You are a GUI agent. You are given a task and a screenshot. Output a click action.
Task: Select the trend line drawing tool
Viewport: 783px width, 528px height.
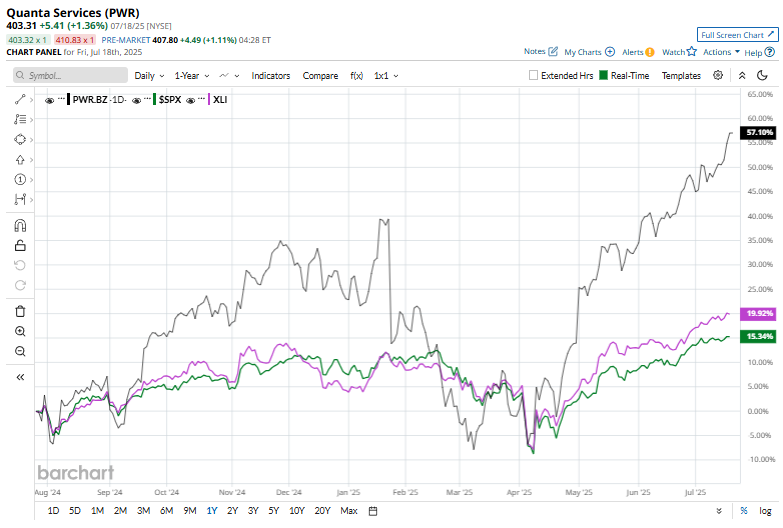pos(20,99)
